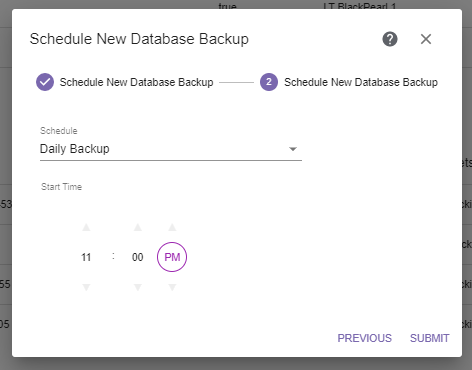The height and width of the screenshot is (370, 472).
Task: Toggle the PM meridian button
Action: point(172,257)
